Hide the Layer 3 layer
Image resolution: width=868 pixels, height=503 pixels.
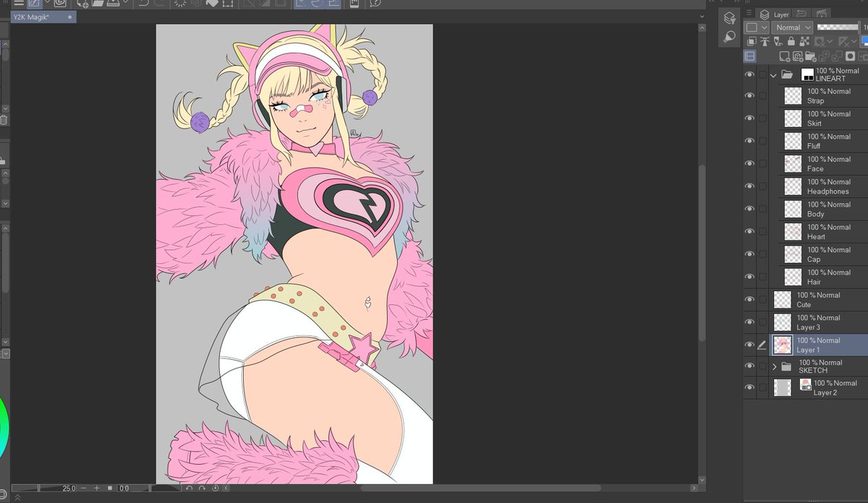[x=749, y=322]
